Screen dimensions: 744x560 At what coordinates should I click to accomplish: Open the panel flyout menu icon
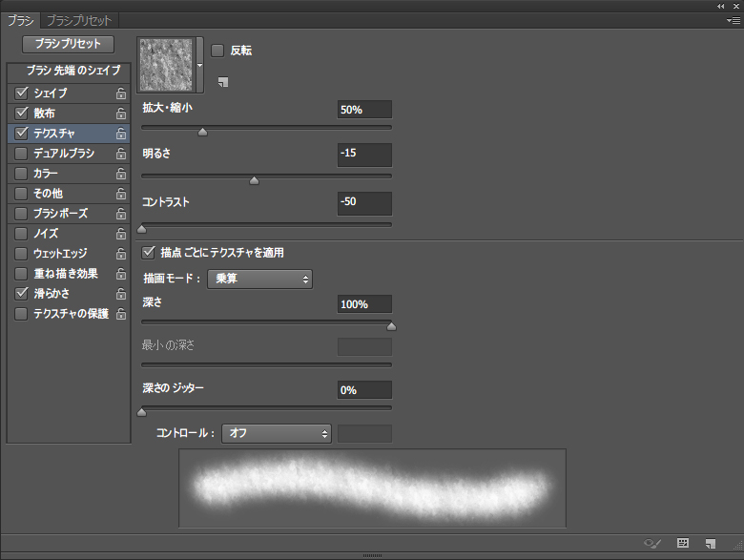[734, 20]
